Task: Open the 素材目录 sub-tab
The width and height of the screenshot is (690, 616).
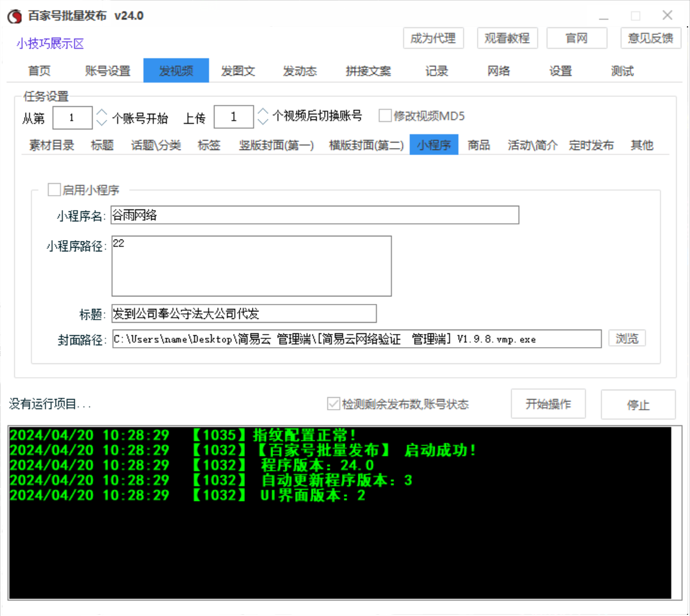Action: coord(51,145)
